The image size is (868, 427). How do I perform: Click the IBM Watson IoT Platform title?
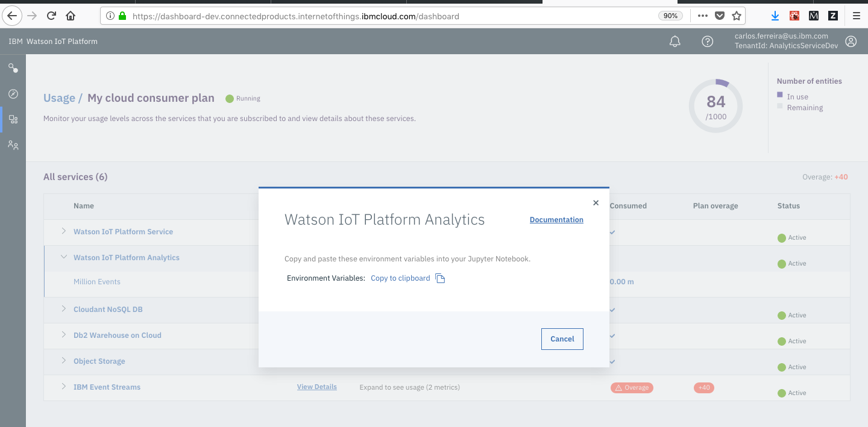[53, 42]
